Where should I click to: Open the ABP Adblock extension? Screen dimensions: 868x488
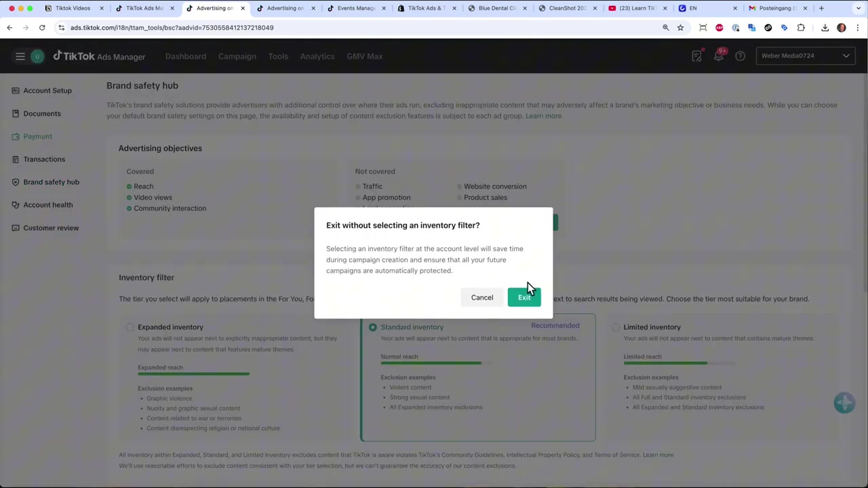719,28
